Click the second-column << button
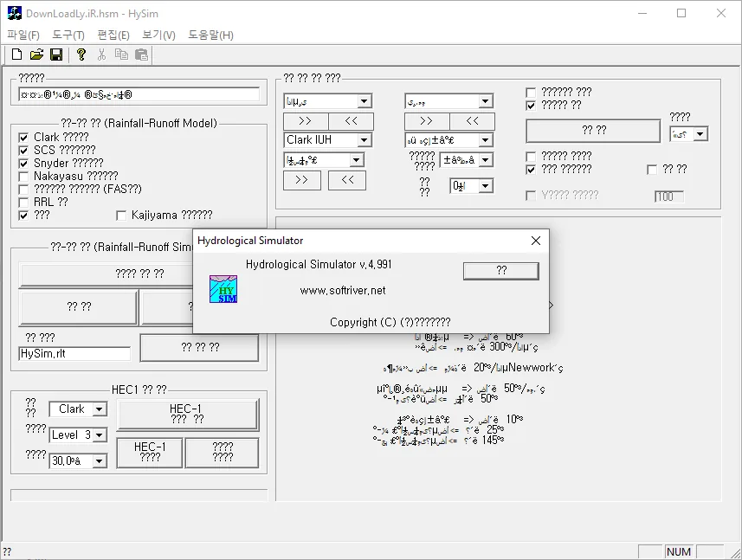Screen dimensions: 742x560 pyautogui.click(x=472, y=121)
